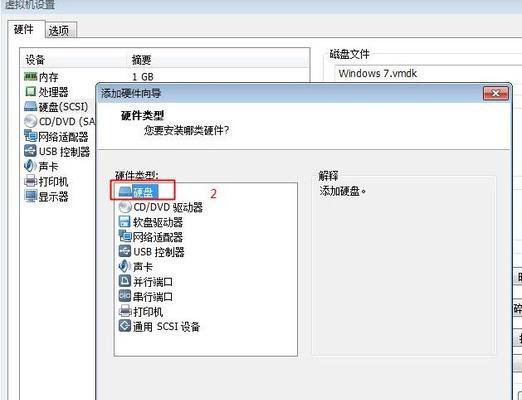This screenshot has width=522, height=400.
Task: Click the 1 GB memory summary value
Action: [x=143, y=77]
